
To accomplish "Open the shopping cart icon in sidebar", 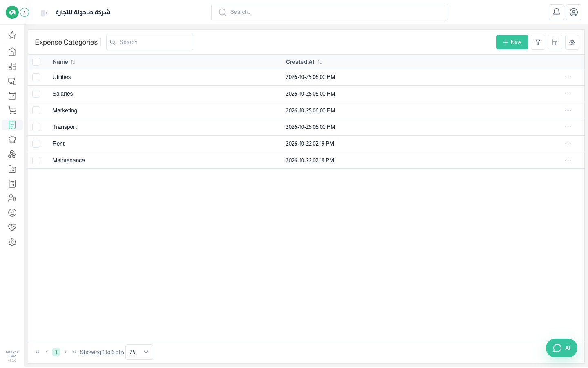I will tap(12, 110).
